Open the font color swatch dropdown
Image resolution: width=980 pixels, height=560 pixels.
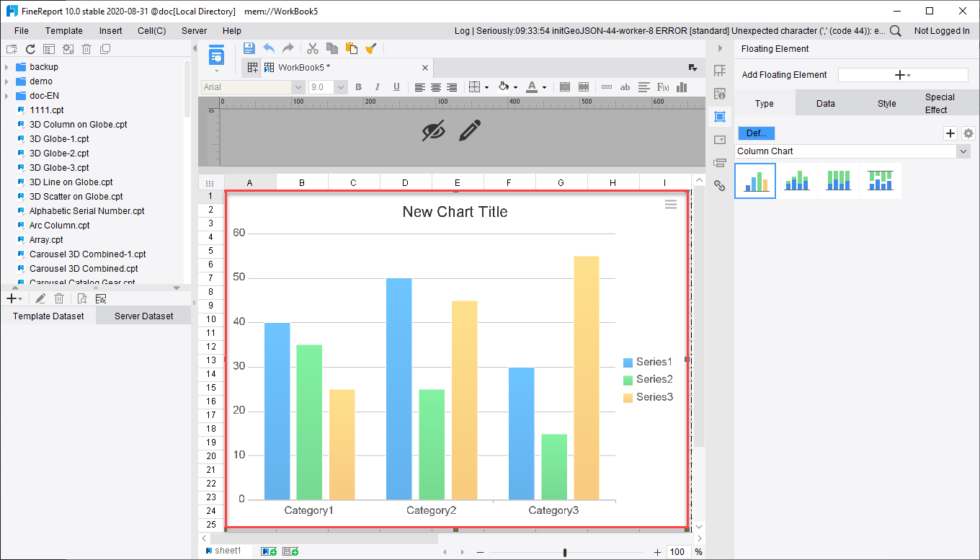point(543,87)
